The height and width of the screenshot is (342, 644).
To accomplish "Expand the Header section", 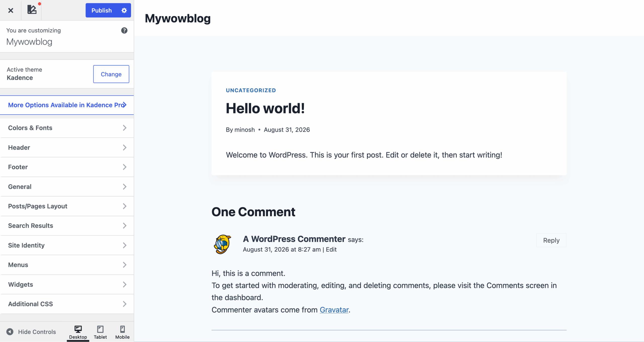I will (x=67, y=148).
